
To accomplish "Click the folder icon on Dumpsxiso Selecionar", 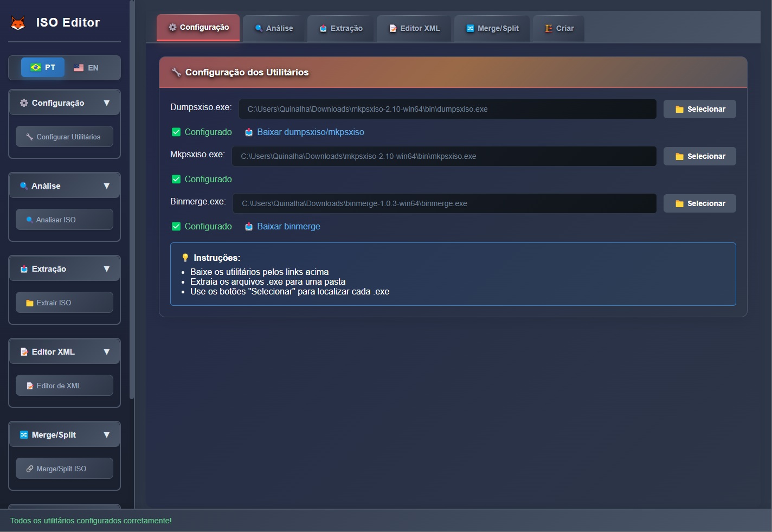I will (x=679, y=110).
